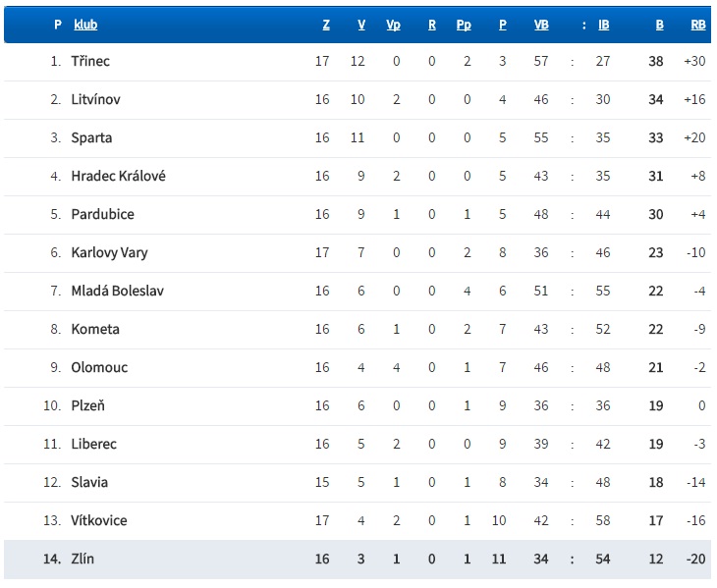Sort by the Vp column header
The width and height of the screenshot is (717, 588).
tap(393, 25)
